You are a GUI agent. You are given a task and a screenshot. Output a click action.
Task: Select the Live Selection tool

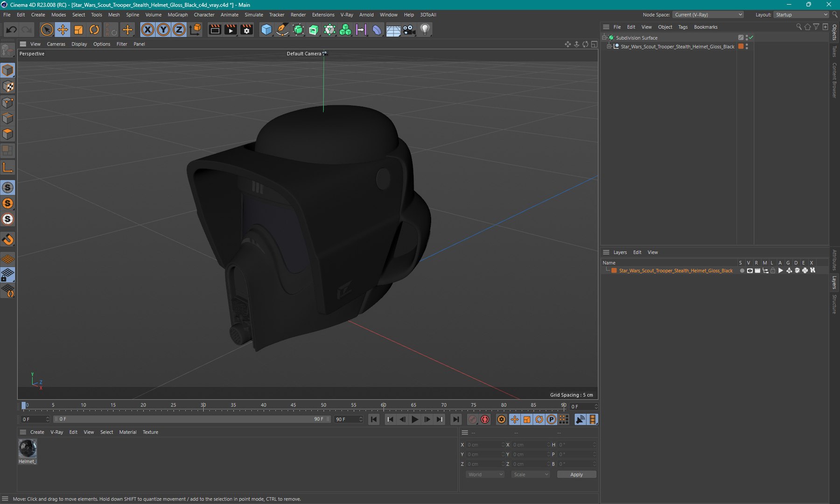[x=47, y=30]
